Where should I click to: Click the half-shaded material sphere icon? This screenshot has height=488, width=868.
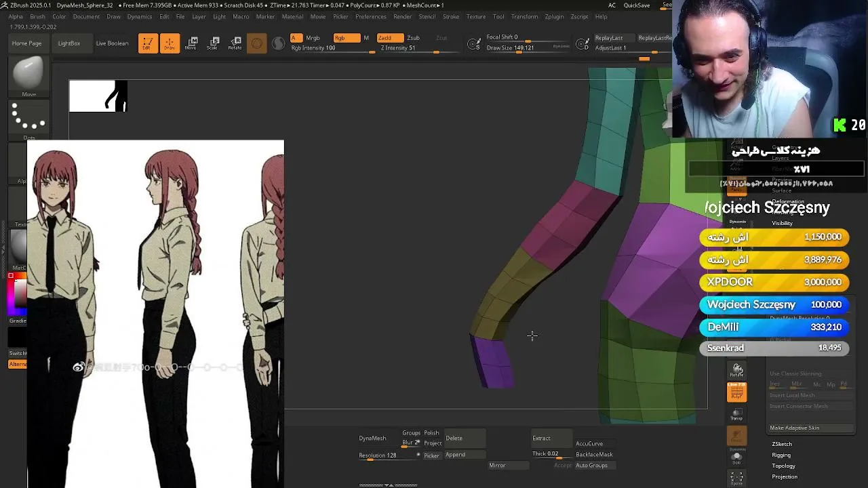(x=278, y=44)
